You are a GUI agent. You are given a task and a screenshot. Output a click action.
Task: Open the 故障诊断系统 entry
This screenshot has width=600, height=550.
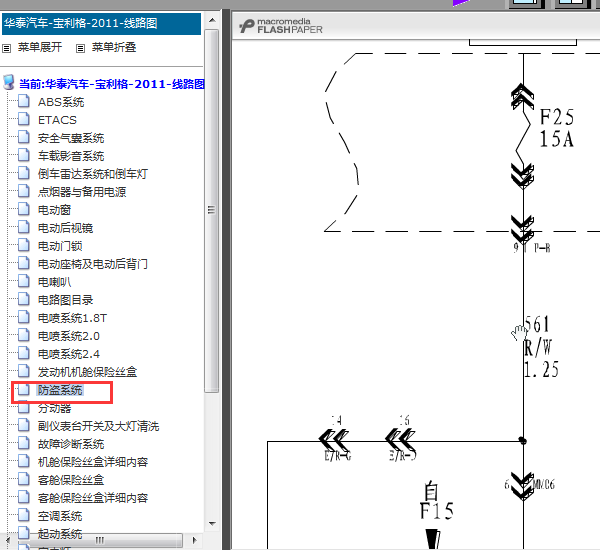click(x=71, y=444)
